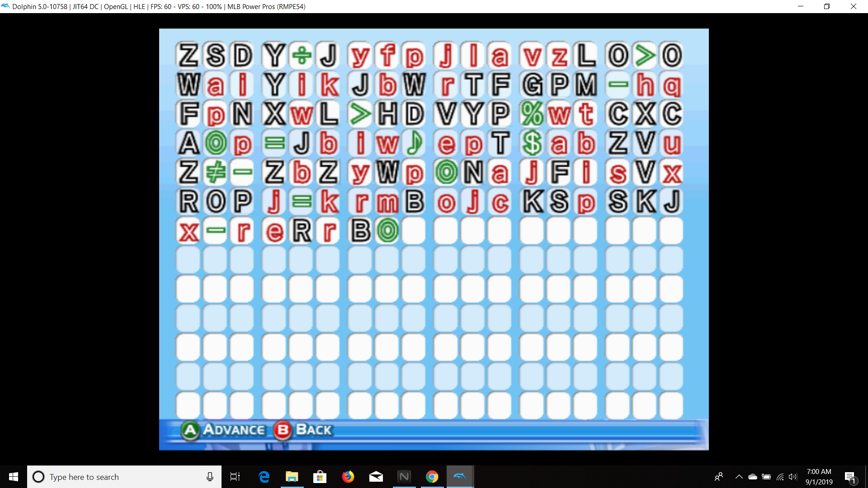Screen dimensions: 868x488
Task: Open File Explorer from the taskbar
Action: (292, 477)
